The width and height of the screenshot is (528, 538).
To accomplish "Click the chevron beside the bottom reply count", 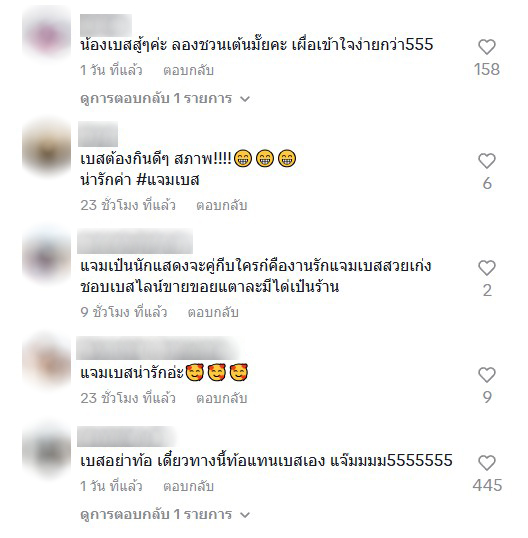I will 245,515.
